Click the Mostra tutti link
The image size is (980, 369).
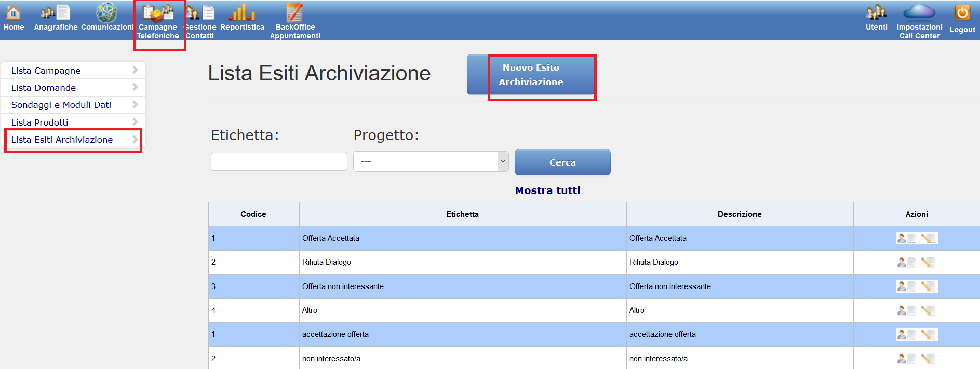tap(547, 190)
